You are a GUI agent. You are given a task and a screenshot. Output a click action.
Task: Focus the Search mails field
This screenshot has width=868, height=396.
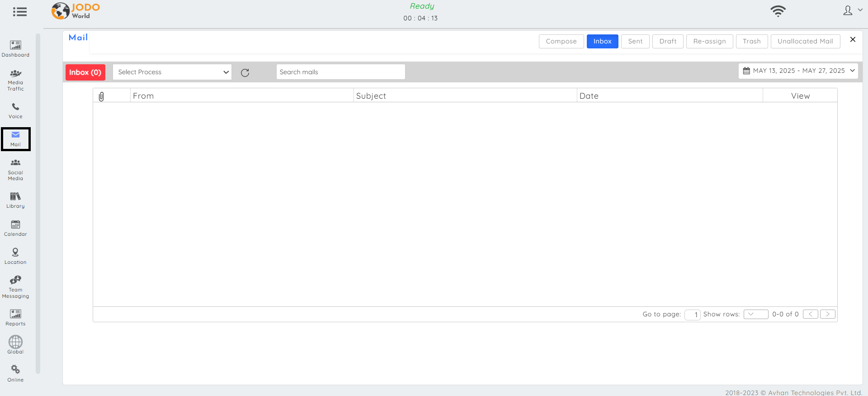[340, 72]
